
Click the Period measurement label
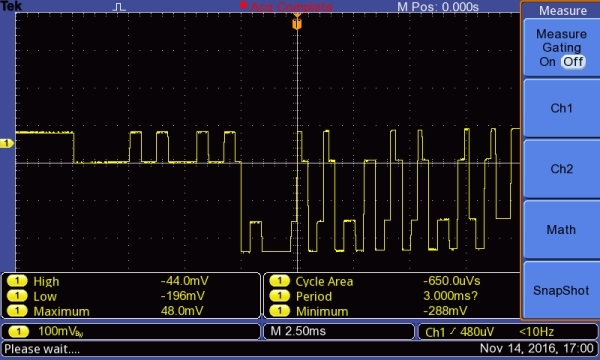click(314, 296)
